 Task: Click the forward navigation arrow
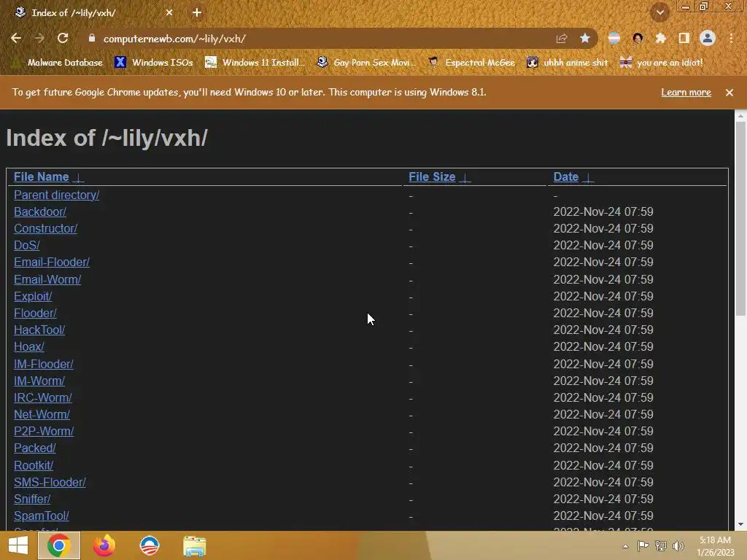click(39, 39)
